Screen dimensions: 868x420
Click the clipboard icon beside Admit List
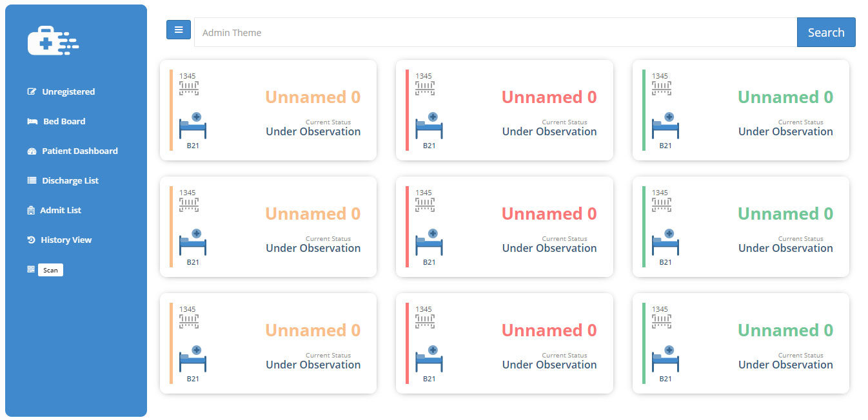pos(31,210)
